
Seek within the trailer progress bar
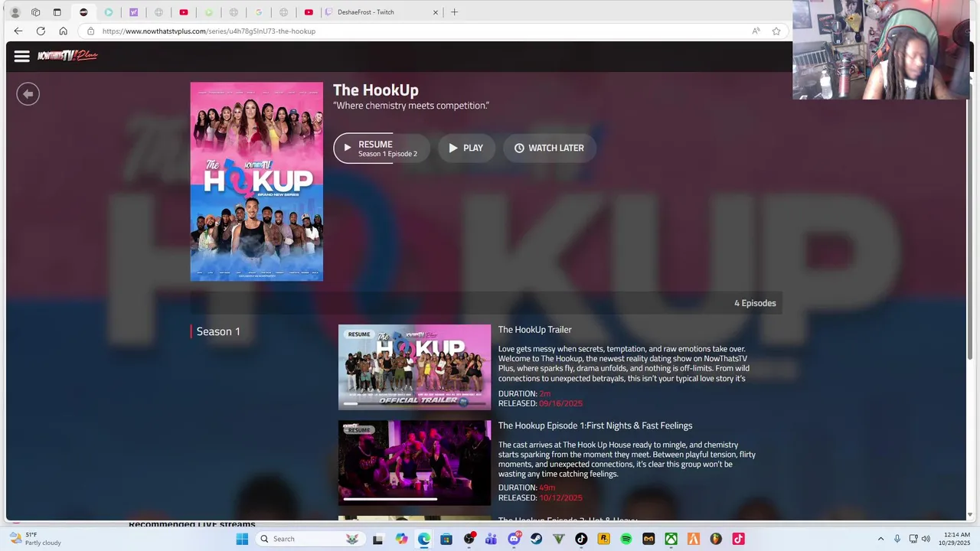414,403
